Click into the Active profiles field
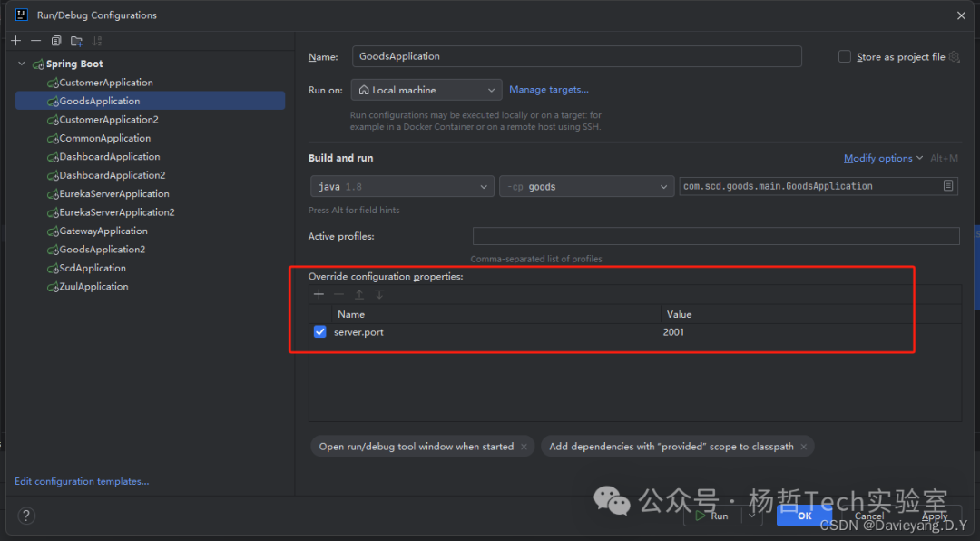 [x=715, y=236]
